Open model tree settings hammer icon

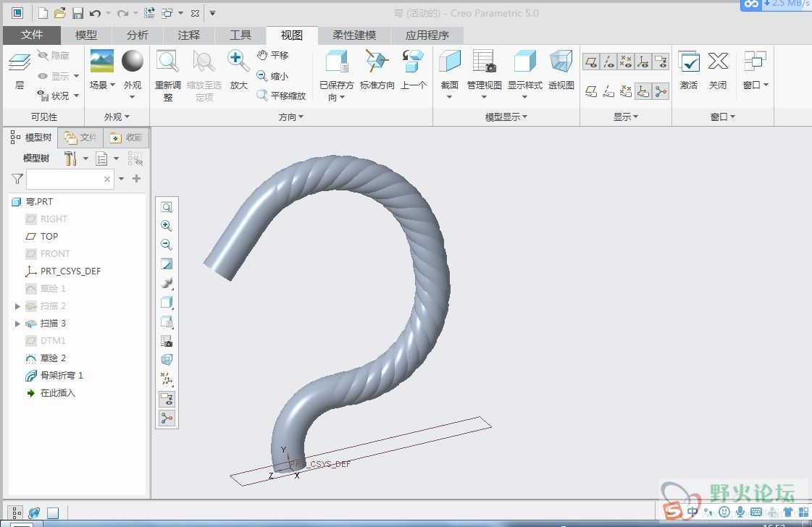(70, 159)
